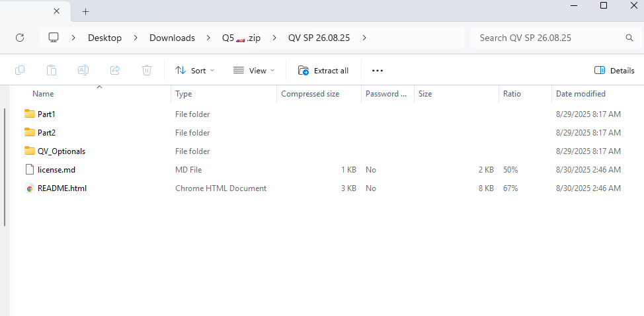Click the 67% ratio value
Viewport: 644px width, 316px height.
[x=510, y=188]
